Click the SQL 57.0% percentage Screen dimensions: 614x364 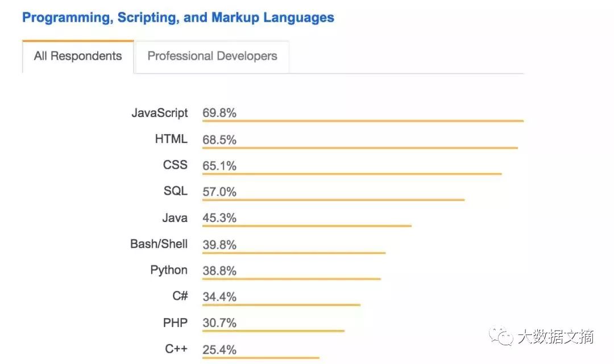[219, 191]
